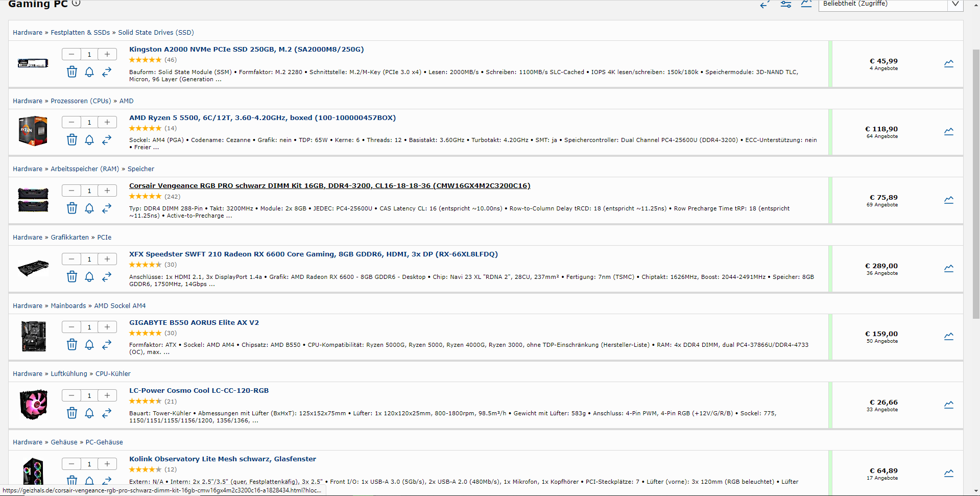Open Kingston A2000 NVMe PCIe SSD product link
Screen dimensions: 980x496
[x=246, y=50]
